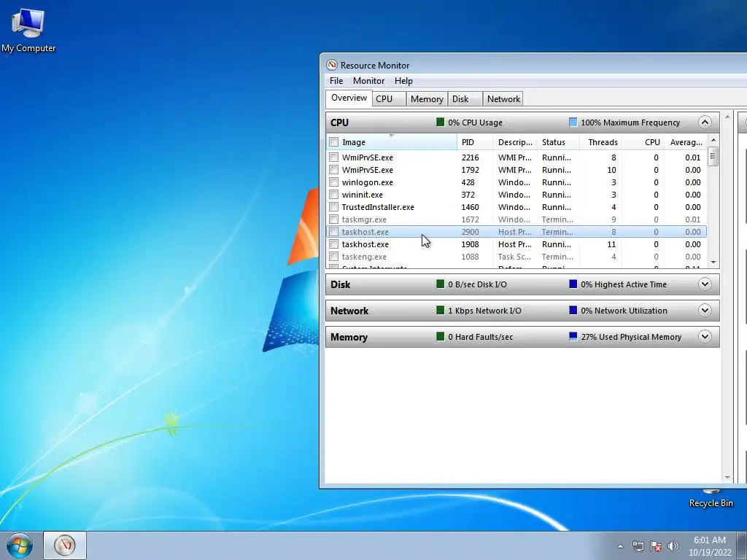Switch to the Memory tab

(427, 98)
